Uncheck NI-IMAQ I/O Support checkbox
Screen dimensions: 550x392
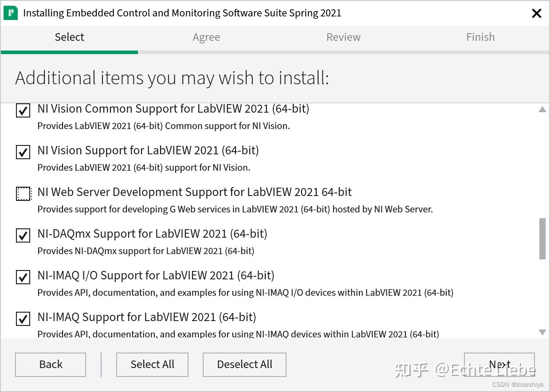tap(23, 277)
